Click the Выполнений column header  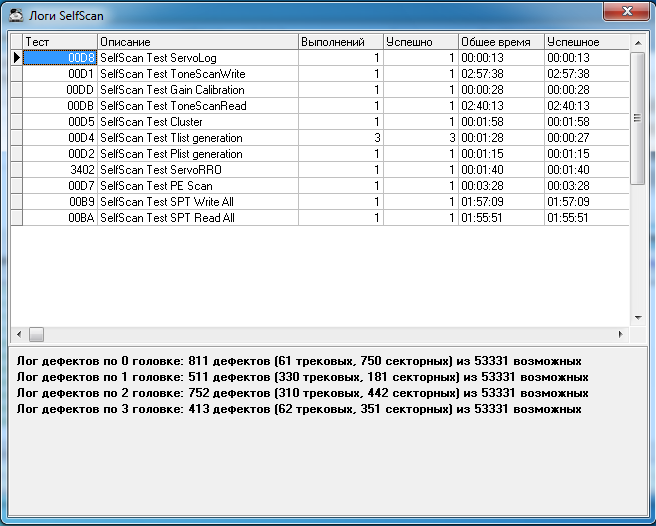pyautogui.click(x=341, y=42)
